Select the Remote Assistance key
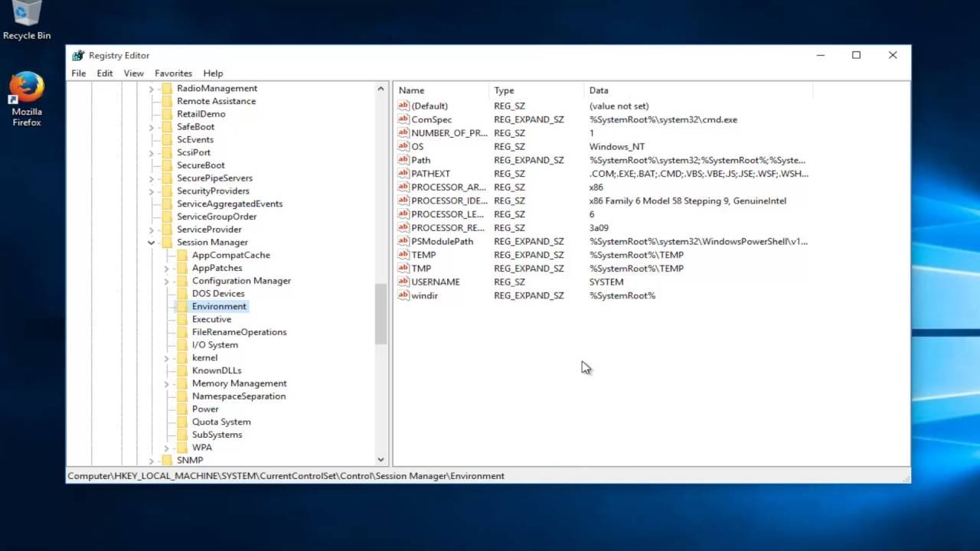The height and width of the screenshot is (551, 980). click(x=217, y=101)
